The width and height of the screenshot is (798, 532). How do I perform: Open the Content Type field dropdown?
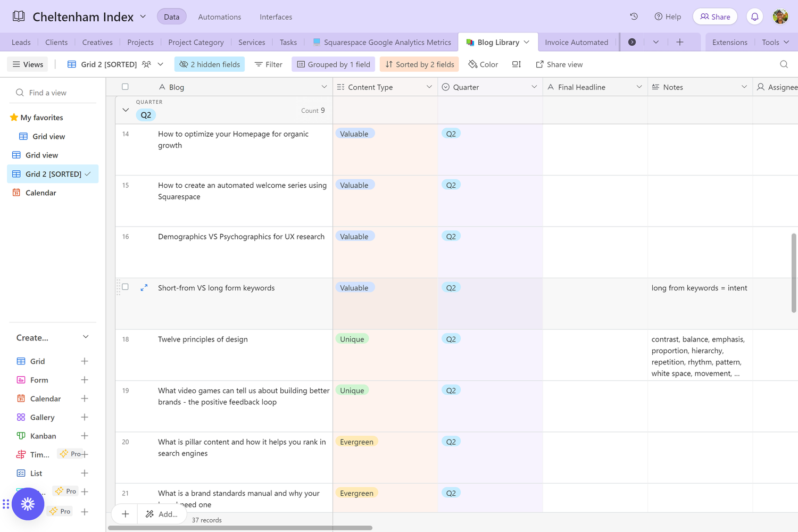click(429, 86)
